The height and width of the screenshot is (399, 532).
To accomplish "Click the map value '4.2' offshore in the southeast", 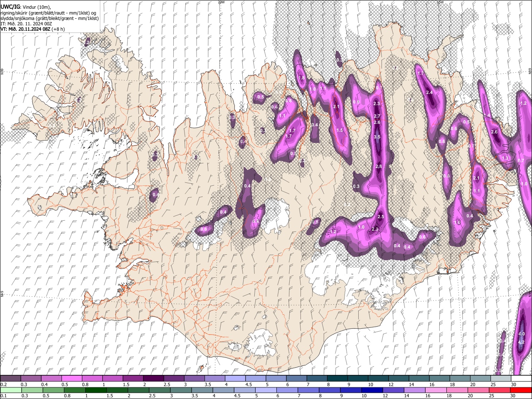I will coord(522,342).
